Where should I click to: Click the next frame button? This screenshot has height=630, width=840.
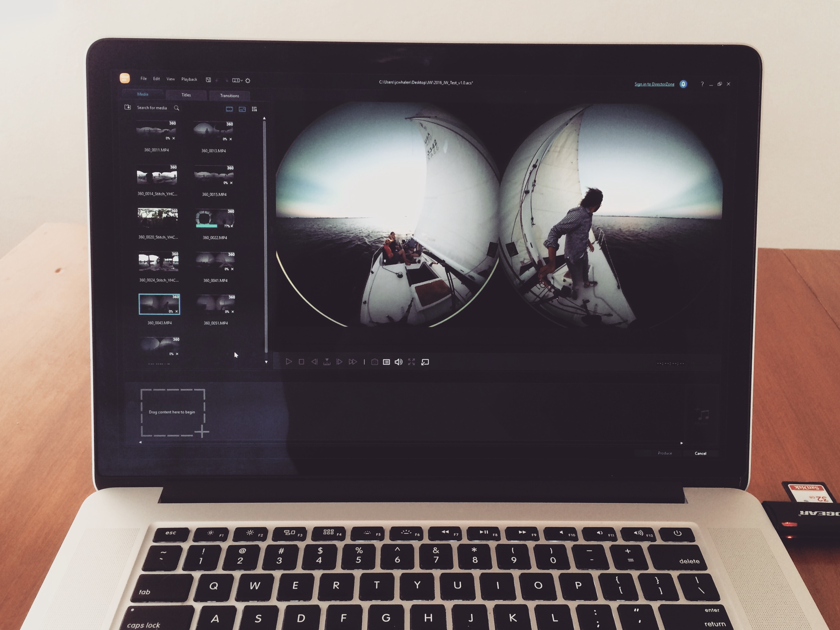pos(339,362)
